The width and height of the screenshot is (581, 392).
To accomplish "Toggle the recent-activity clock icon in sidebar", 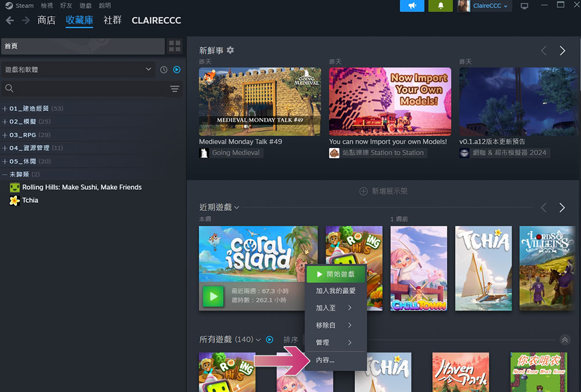I will click(x=163, y=69).
